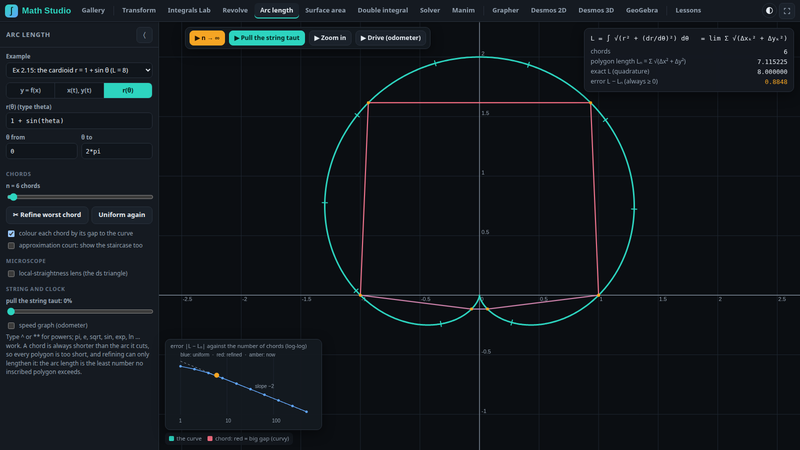Enable approximation court staircase checkbox
This screenshot has height=450, width=800.
(x=11, y=246)
